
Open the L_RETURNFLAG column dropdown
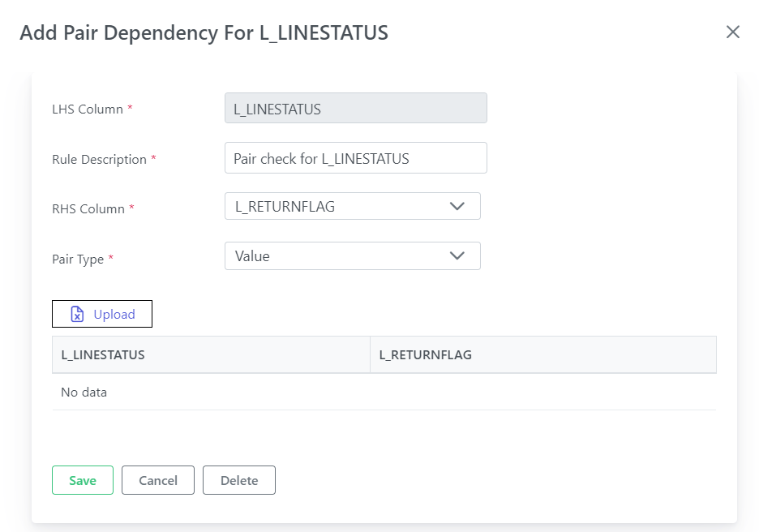tap(353, 206)
